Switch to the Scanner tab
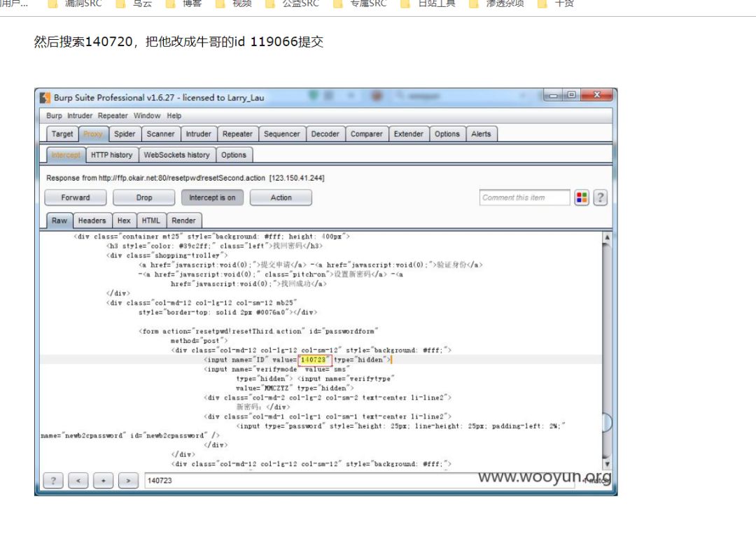The width and height of the screenshot is (756, 534). (160, 134)
